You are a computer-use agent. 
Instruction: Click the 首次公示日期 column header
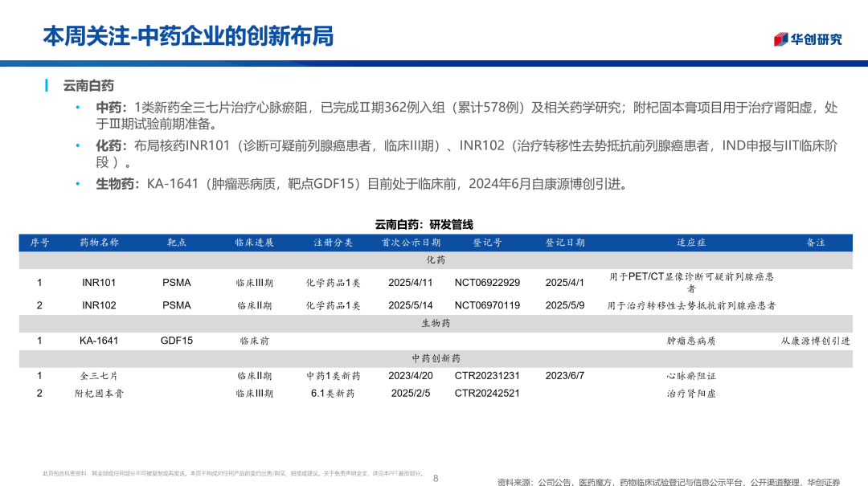(x=411, y=243)
